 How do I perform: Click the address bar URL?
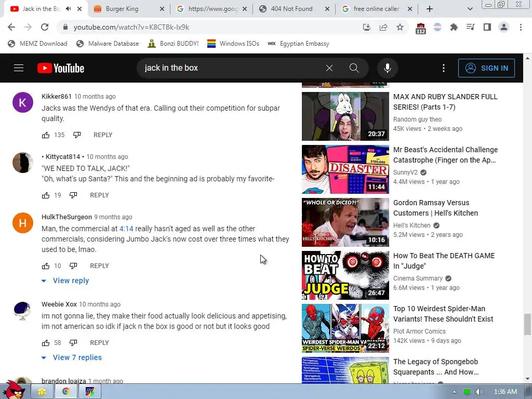131,27
